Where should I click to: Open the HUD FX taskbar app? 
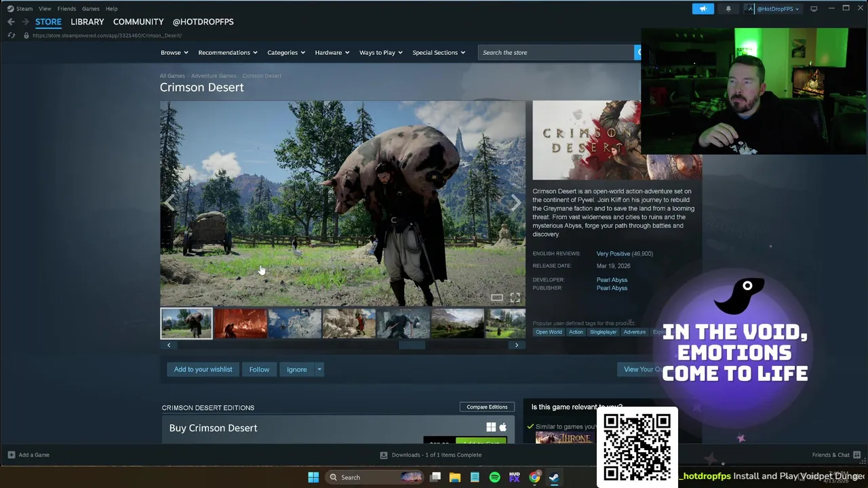click(514, 477)
